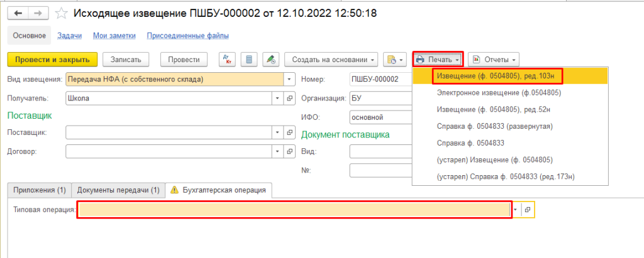Open the Дт/Кт accounting entries icon
Screen dimensions: 644x258
(226, 60)
